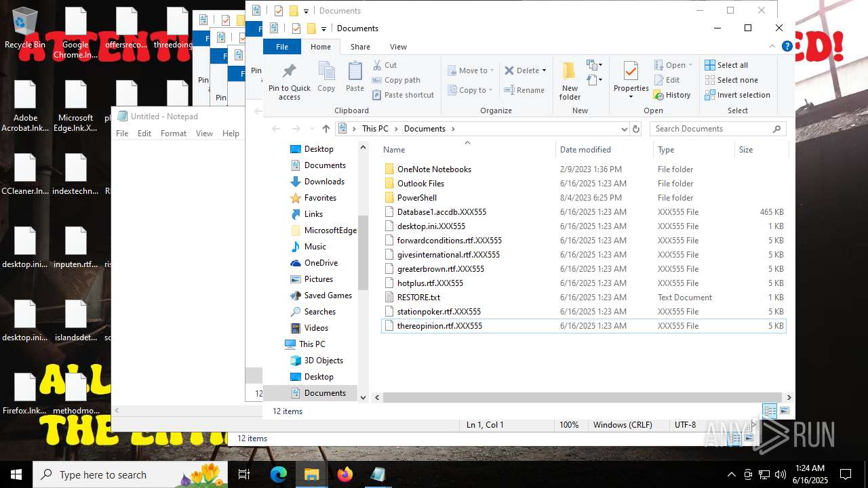Select the PowerShell folder
The height and width of the screenshot is (488, 868).
coord(583,198)
